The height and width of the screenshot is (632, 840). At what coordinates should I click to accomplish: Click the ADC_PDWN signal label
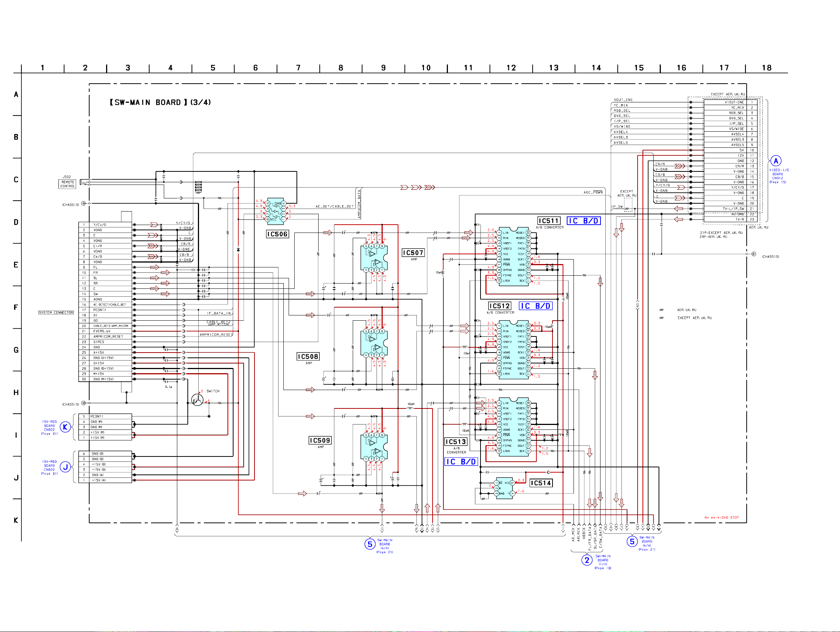pos(593,192)
